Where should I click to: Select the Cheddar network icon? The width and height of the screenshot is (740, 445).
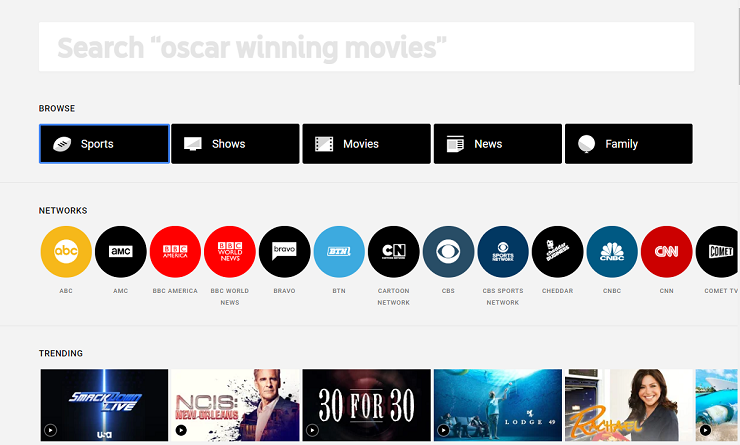(x=557, y=252)
